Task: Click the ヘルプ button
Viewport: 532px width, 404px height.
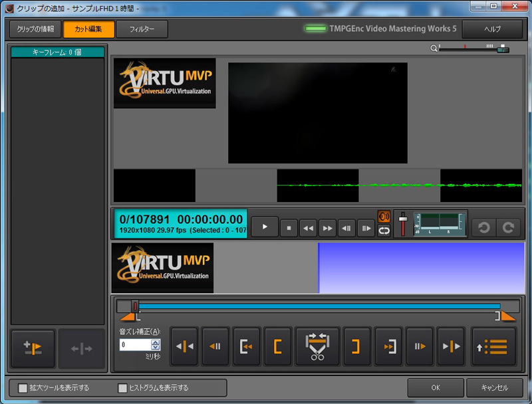Action: (x=492, y=29)
